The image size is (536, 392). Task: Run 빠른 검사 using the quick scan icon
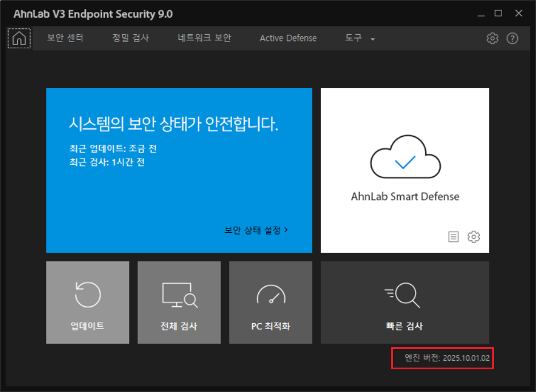[x=404, y=295]
